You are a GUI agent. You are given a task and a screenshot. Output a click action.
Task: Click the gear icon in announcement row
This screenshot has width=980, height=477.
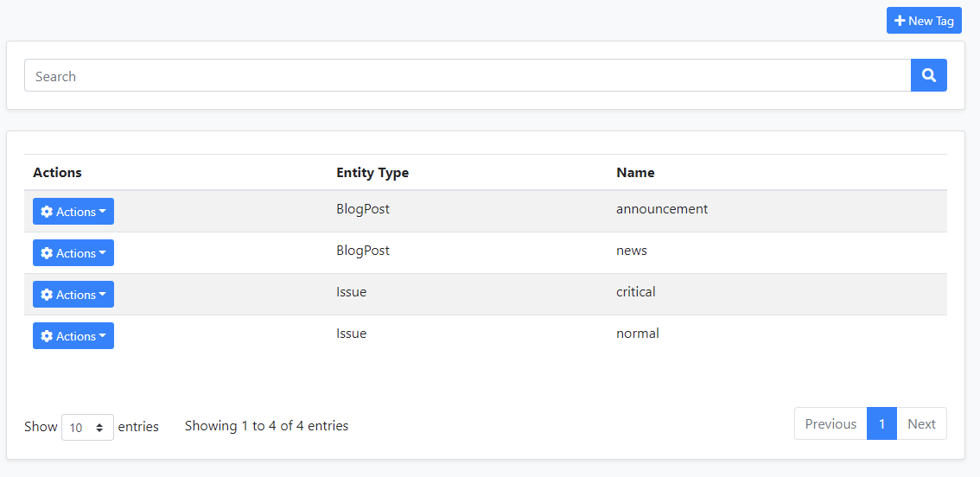tap(47, 212)
